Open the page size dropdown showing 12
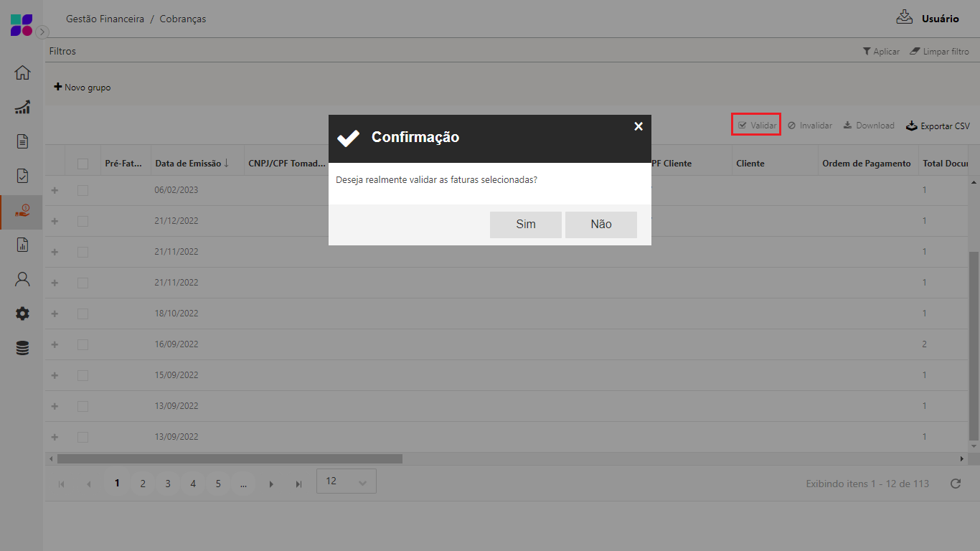This screenshot has height=551, width=980. coord(346,481)
